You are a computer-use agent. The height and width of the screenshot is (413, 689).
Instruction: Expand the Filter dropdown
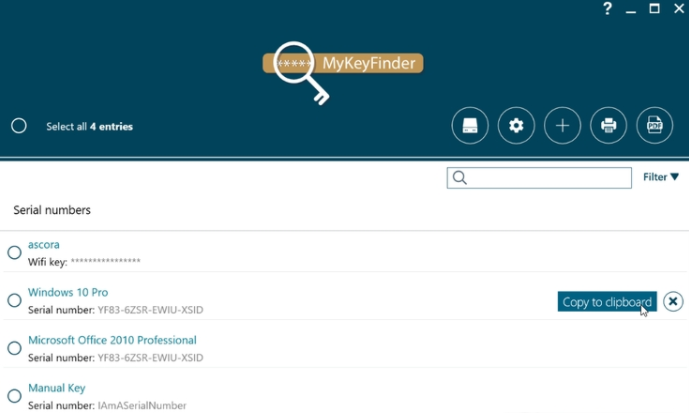(660, 177)
